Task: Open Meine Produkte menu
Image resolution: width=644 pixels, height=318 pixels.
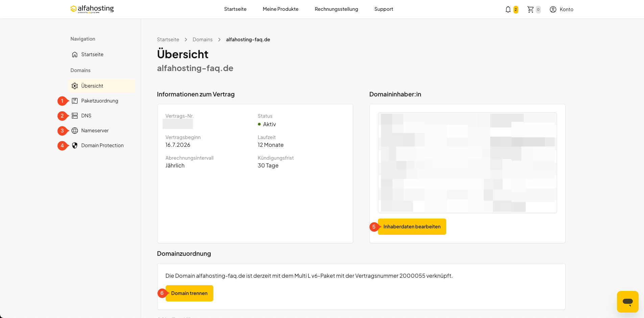Action: tap(281, 9)
